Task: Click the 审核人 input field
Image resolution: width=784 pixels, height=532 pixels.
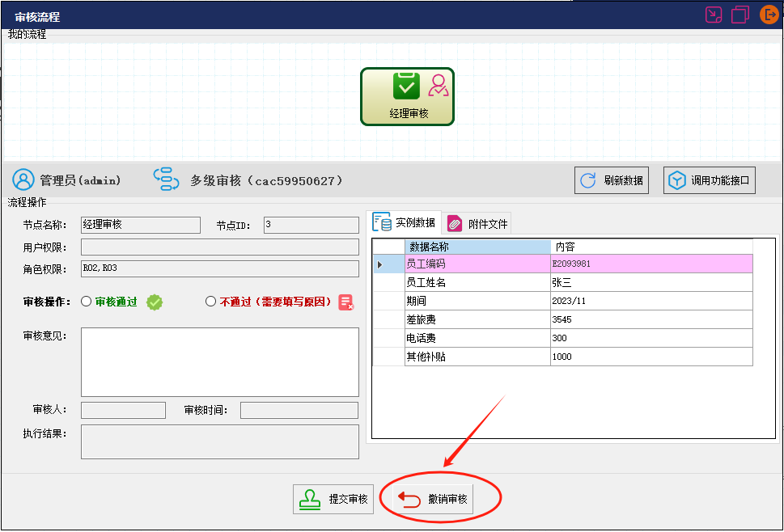Action: point(123,410)
